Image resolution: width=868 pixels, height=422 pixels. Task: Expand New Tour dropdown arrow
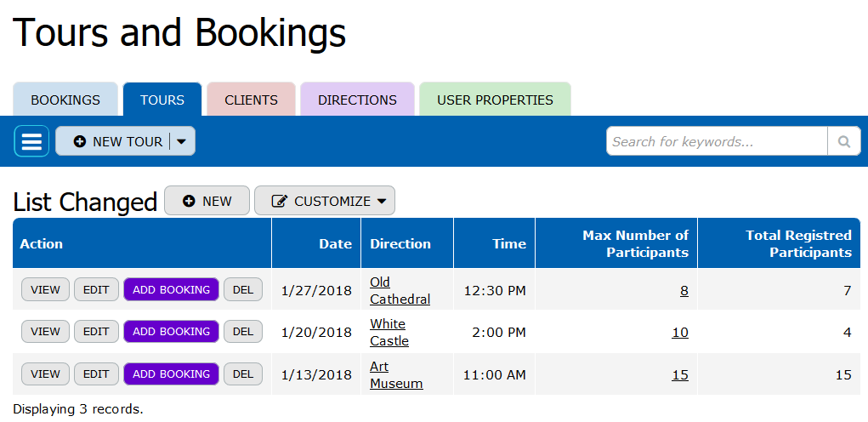pyautogui.click(x=182, y=142)
